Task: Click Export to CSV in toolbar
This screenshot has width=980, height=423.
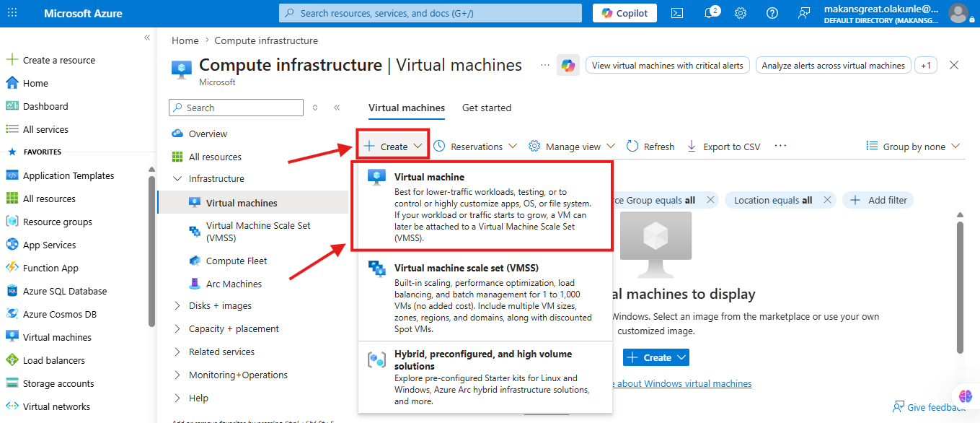Action: [x=723, y=147]
